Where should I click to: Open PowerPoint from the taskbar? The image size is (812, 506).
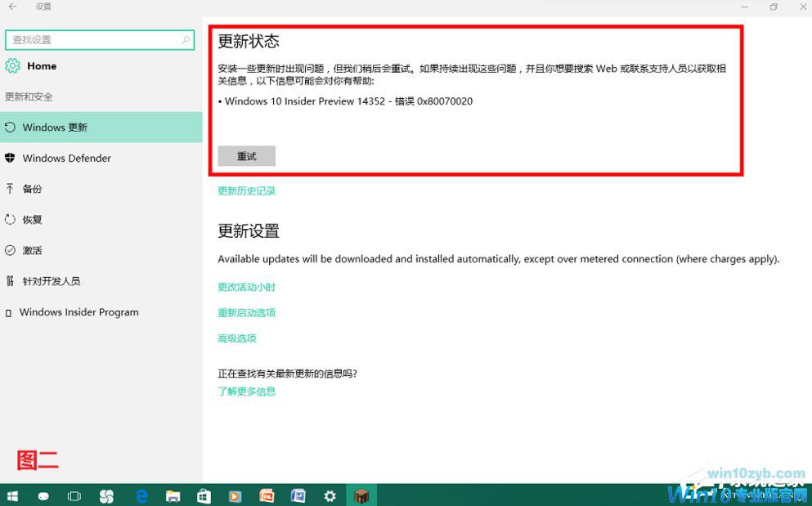click(x=267, y=495)
